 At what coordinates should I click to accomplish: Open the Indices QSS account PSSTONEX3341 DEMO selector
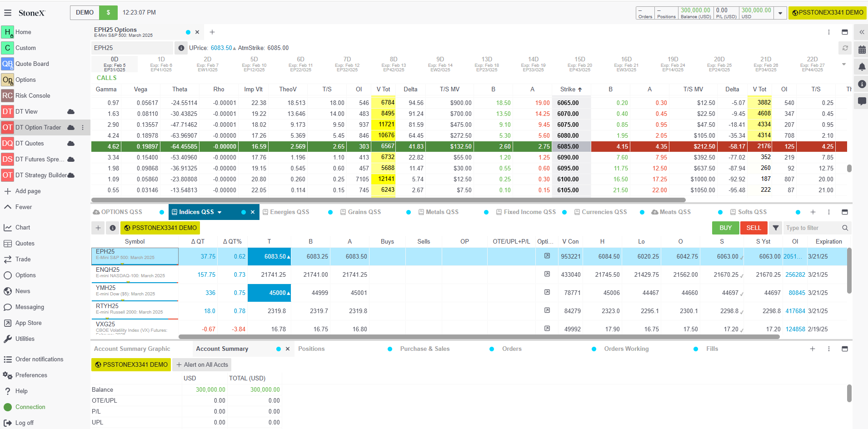pyautogui.click(x=160, y=228)
